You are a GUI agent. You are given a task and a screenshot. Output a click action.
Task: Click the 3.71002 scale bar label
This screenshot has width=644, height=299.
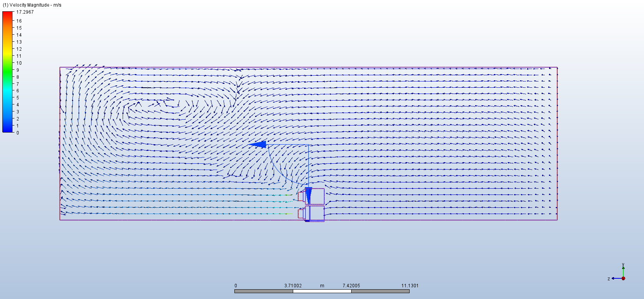tap(293, 286)
